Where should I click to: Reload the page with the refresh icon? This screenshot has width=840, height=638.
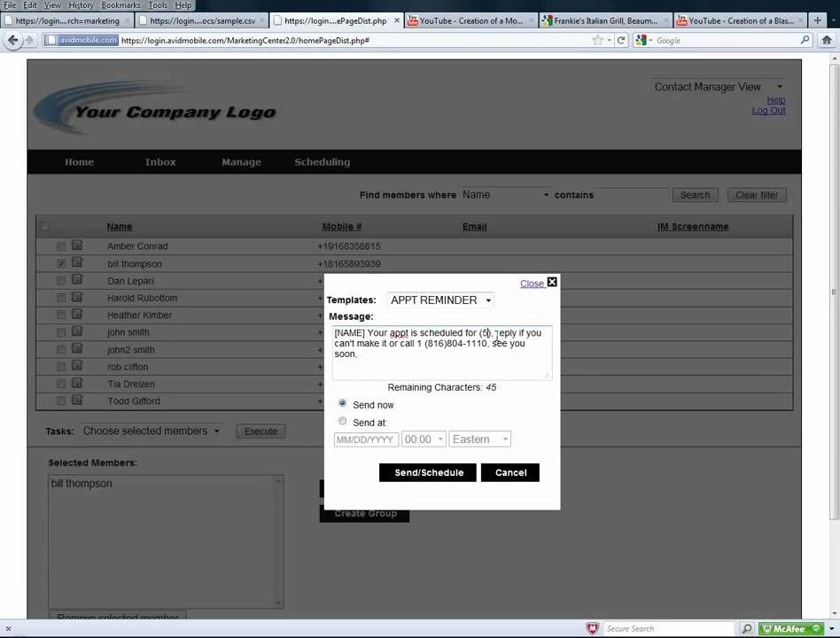pos(621,40)
